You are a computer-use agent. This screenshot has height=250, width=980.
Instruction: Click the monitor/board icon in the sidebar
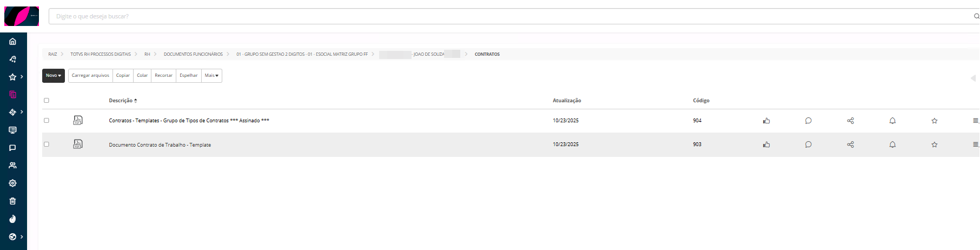coord(12,130)
